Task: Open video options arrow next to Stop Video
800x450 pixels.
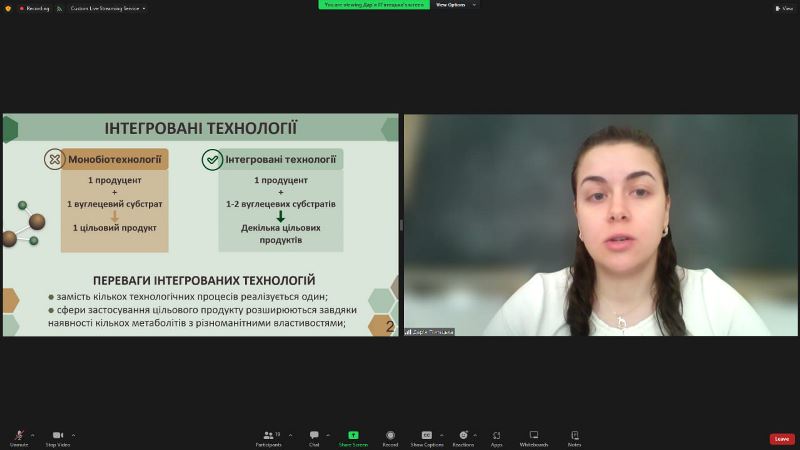Action: coord(73,435)
